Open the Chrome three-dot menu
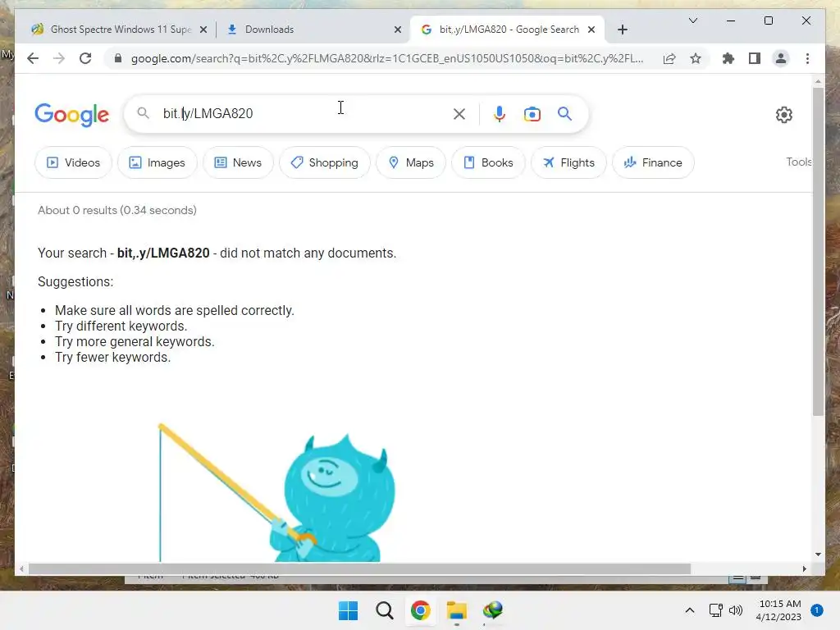The image size is (840, 630). pos(807,58)
